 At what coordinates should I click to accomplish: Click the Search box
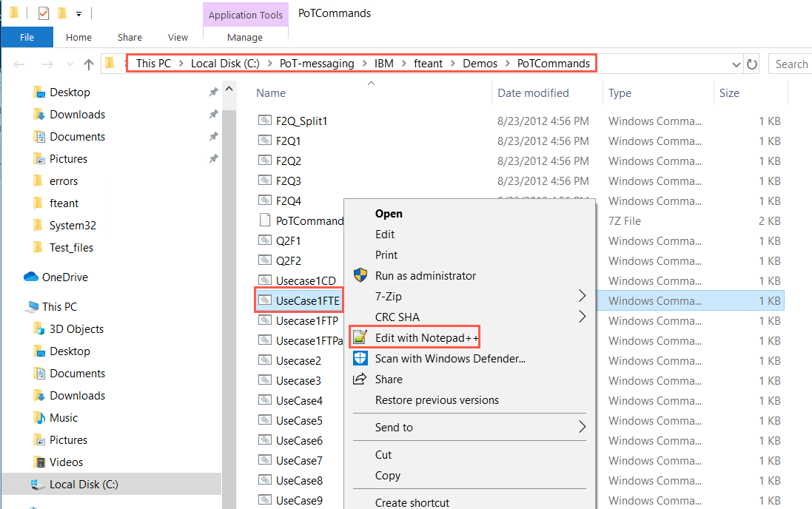pyautogui.click(x=791, y=64)
